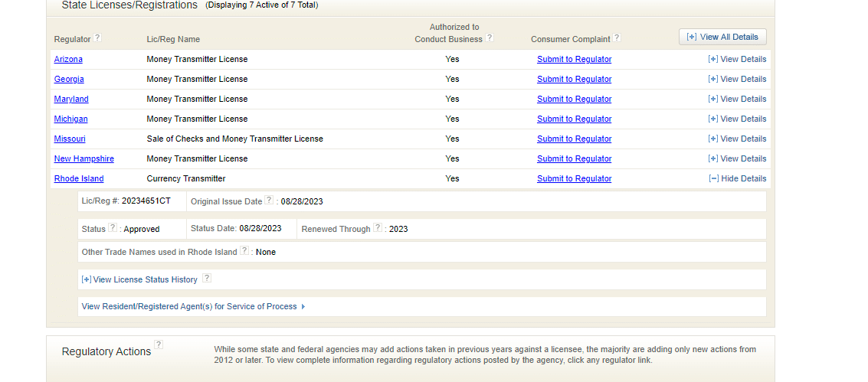Open Submit to Regulator link for Rhode Island
The image size is (868, 382).
click(574, 178)
